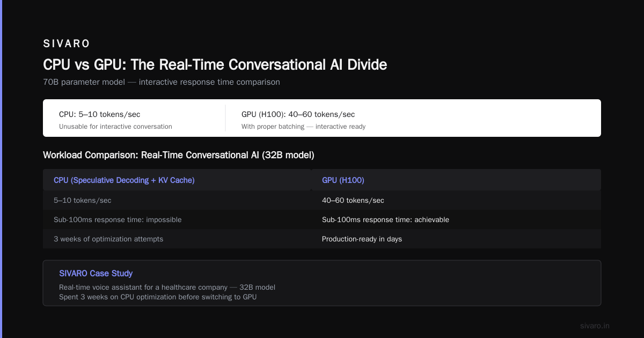The height and width of the screenshot is (338, 644).
Task: Select the 'CPU vs GPU' main headline
Action: (x=215, y=64)
